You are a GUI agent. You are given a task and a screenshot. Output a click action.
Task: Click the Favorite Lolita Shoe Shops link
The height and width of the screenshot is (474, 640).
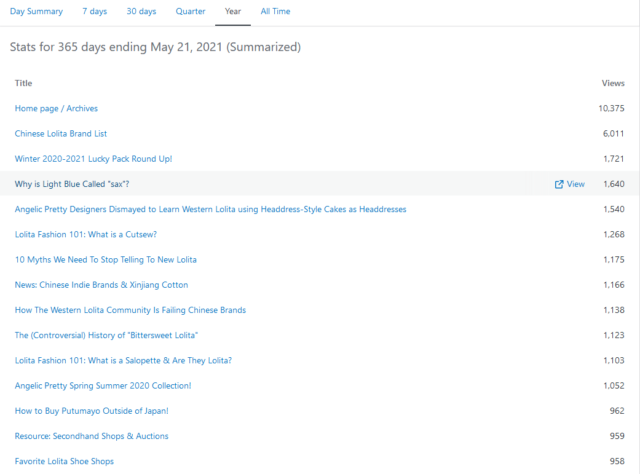64,461
